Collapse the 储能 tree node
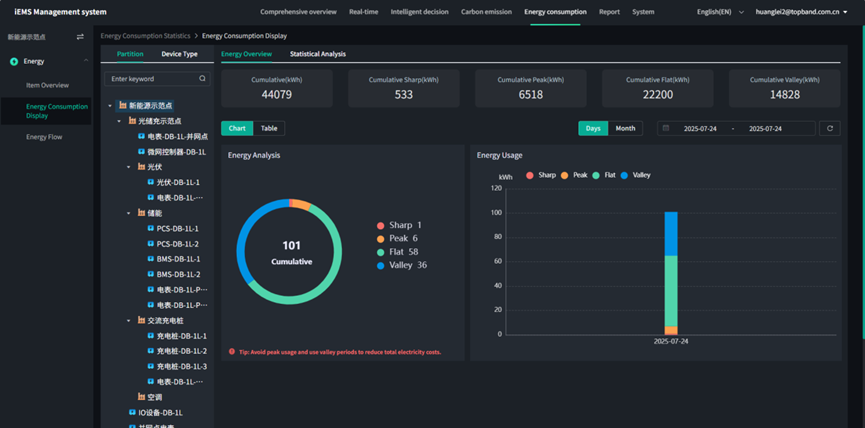865x428 pixels. [x=129, y=213]
